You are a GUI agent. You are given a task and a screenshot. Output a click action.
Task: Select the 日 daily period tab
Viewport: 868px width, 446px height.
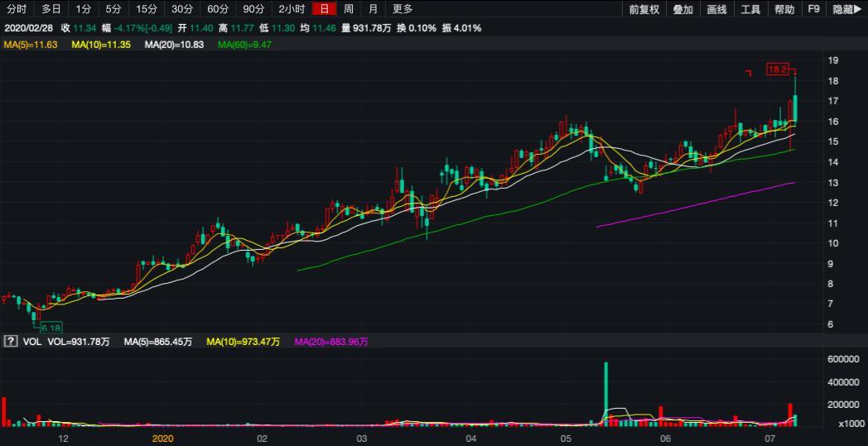(x=324, y=9)
